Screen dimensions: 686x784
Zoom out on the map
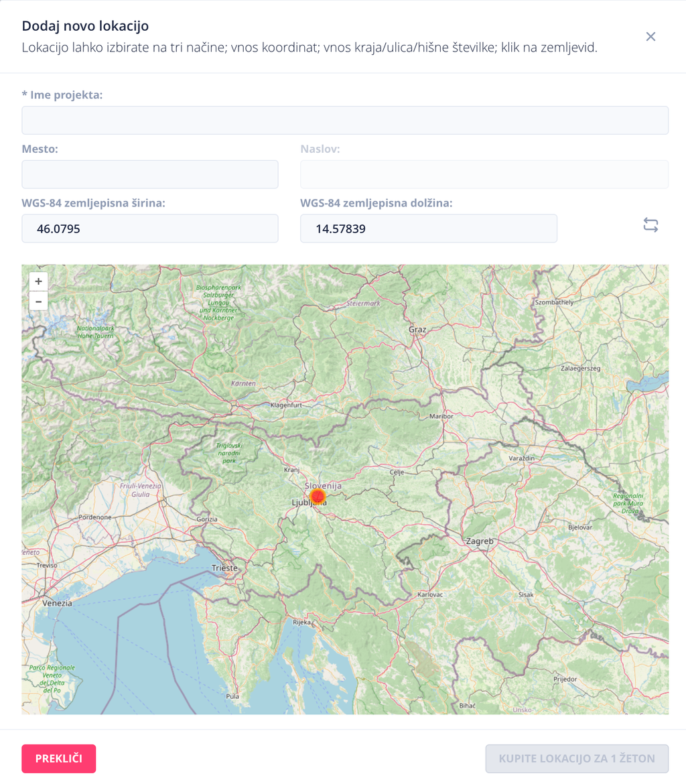pyautogui.click(x=38, y=302)
